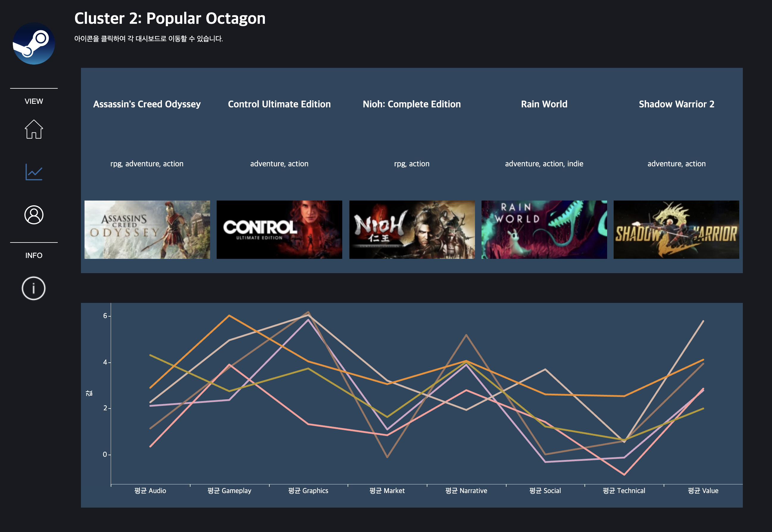Open the user profile icon
The width and height of the screenshot is (772, 532).
34,215
